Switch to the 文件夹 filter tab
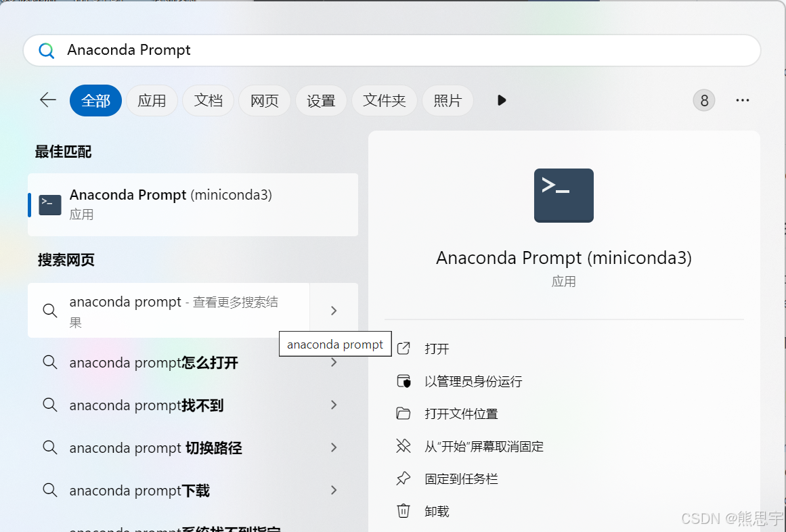 pos(385,101)
